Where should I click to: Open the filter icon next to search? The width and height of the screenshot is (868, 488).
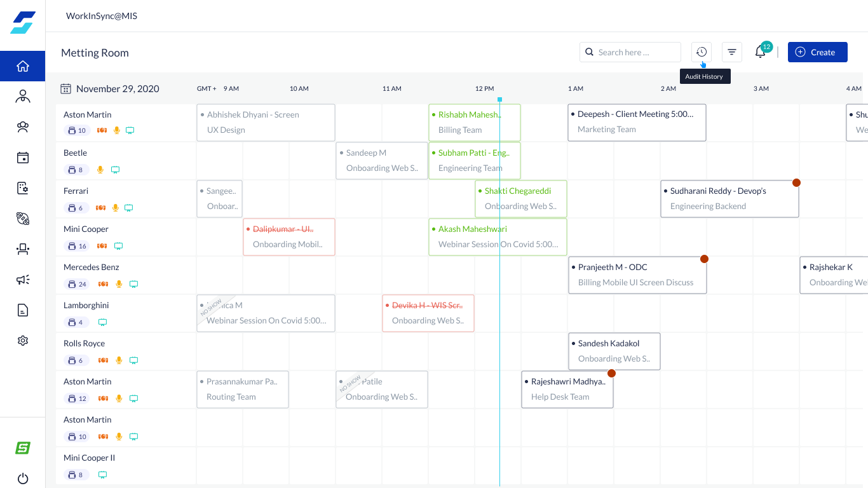[732, 52]
